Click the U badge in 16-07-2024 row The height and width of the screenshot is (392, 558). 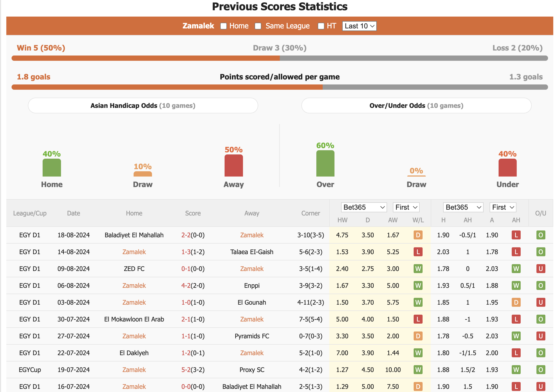[541, 386]
